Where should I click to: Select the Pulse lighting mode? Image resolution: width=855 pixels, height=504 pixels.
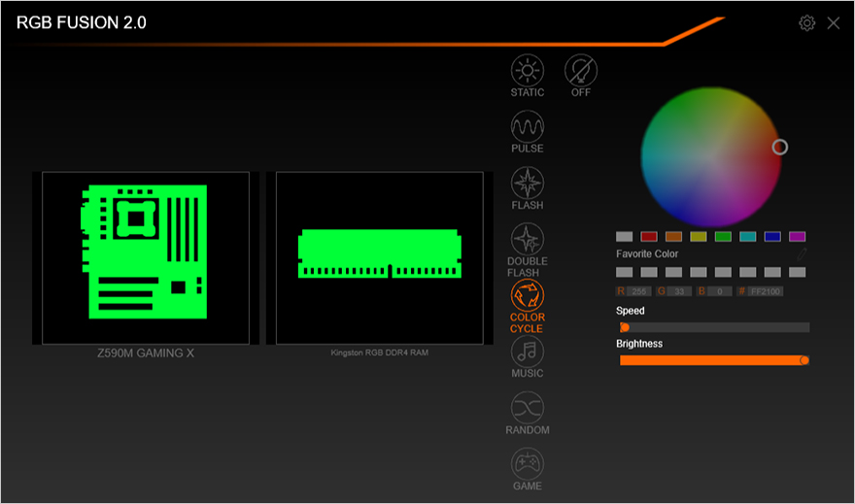[528, 127]
